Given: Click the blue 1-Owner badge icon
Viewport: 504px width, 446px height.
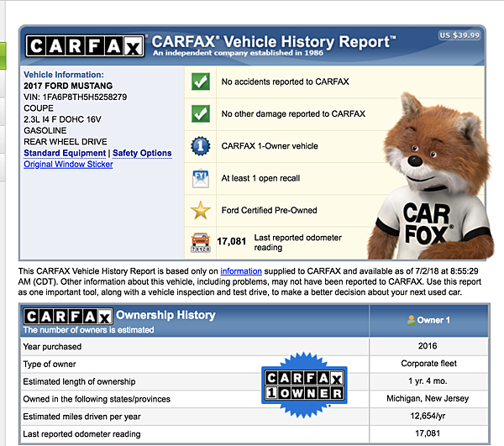Looking at the screenshot, I should point(201,146).
